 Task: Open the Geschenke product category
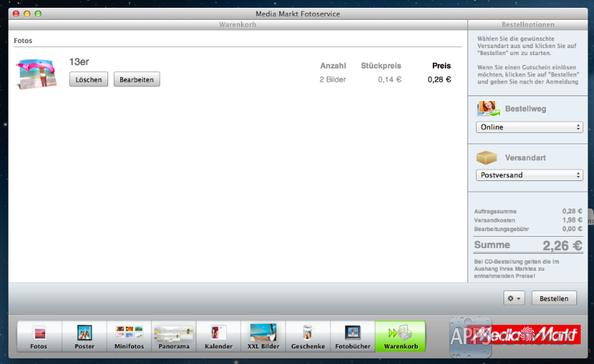(x=308, y=336)
